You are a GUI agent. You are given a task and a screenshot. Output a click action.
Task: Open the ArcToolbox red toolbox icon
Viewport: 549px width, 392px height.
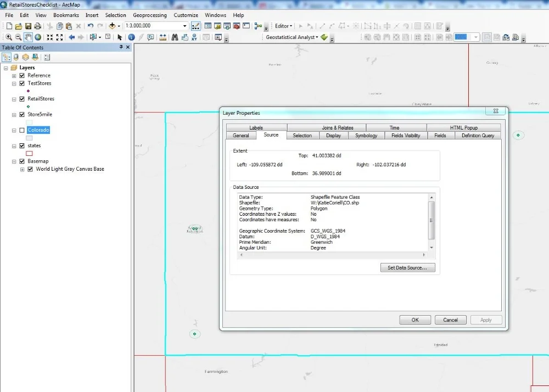236,26
